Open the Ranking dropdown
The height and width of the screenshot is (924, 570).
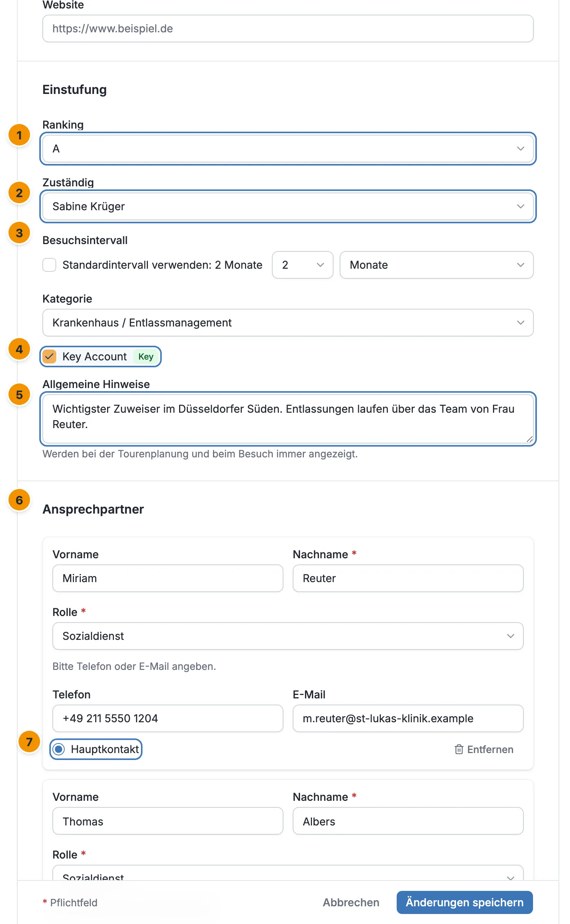click(288, 149)
